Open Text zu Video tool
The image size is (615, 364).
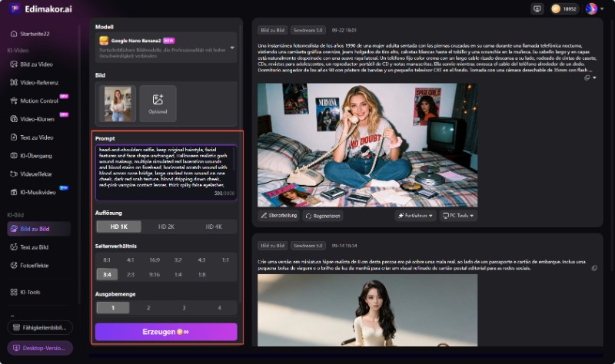pyautogui.click(x=32, y=137)
